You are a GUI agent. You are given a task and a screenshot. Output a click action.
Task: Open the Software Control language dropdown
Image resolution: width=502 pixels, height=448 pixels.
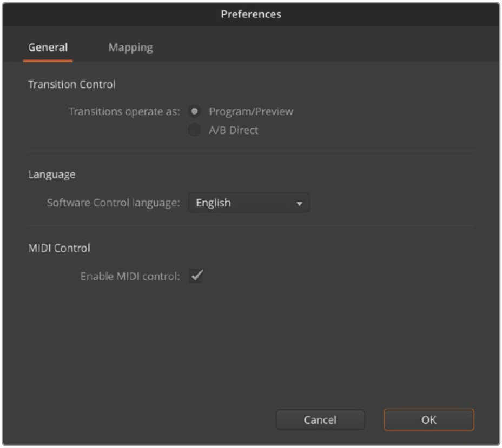(249, 203)
